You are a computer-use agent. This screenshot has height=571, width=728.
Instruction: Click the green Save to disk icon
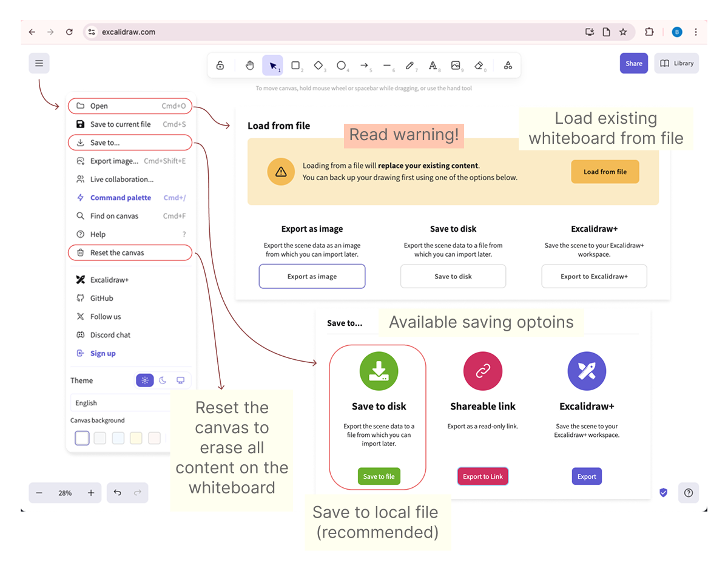379,371
